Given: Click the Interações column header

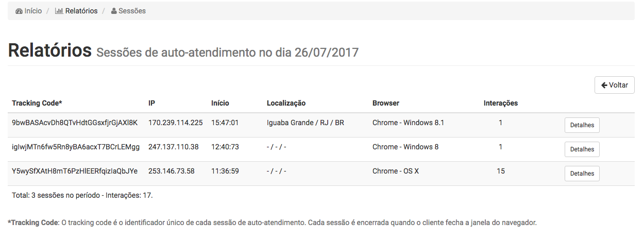Looking at the screenshot, I should (501, 103).
